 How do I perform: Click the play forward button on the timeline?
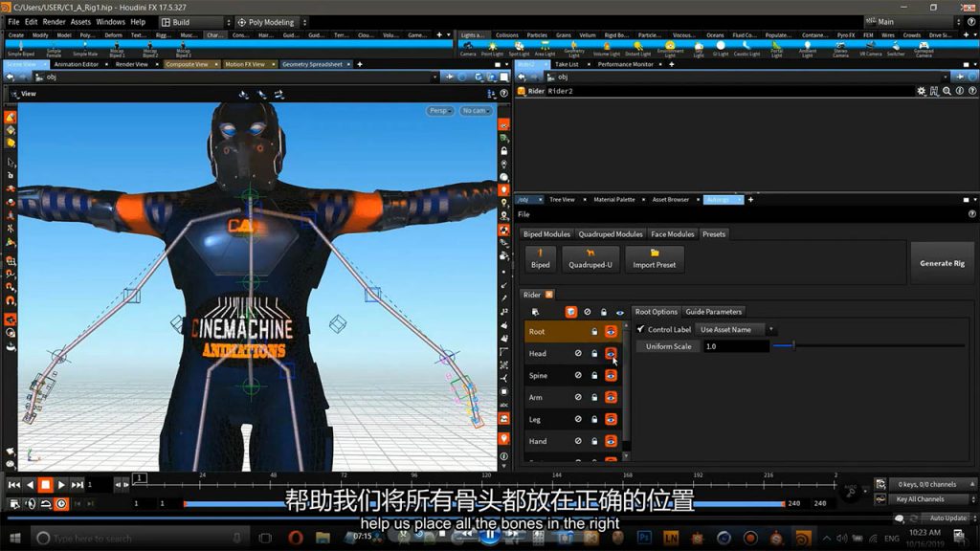[61, 485]
